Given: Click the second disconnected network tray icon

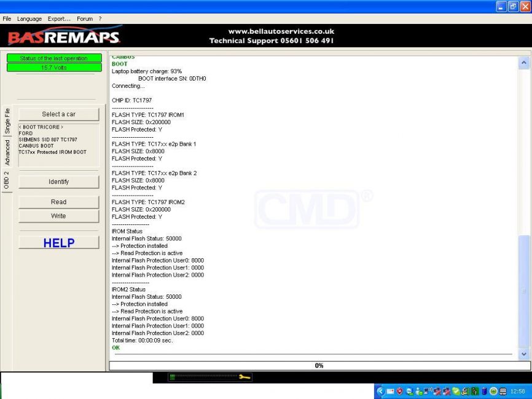Looking at the screenshot, I should click(447, 392).
